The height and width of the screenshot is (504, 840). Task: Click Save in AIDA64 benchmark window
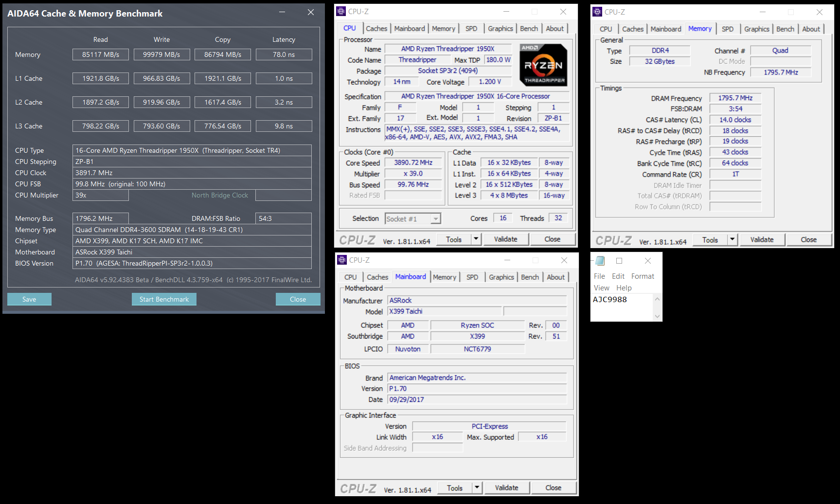tap(29, 299)
